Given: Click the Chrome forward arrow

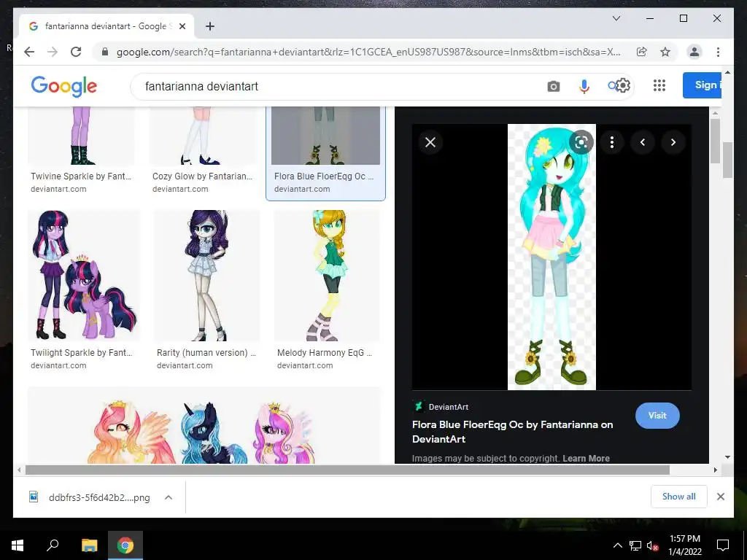Looking at the screenshot, I should 53,52.
